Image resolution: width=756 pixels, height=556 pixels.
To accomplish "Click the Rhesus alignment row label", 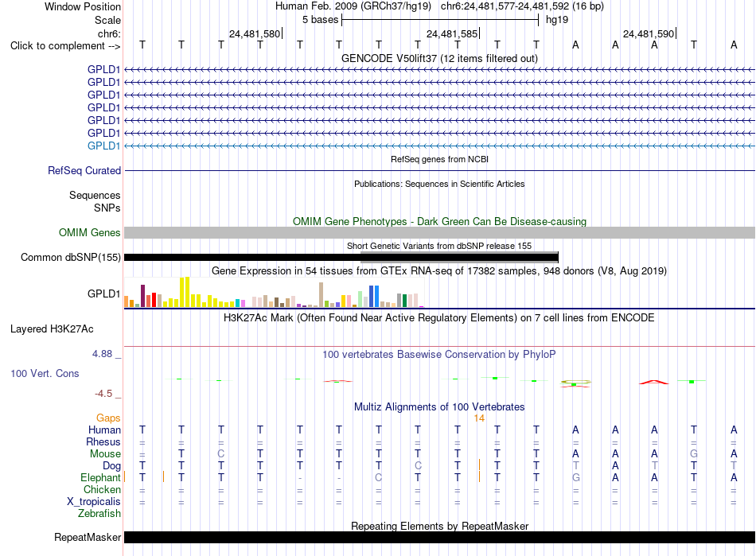I will point(103,441).
